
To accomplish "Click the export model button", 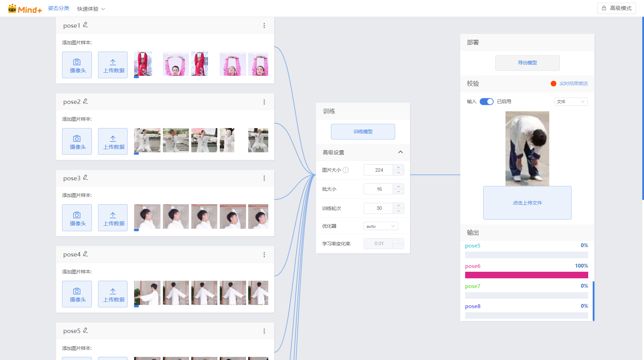I will [x=527, y=63].
